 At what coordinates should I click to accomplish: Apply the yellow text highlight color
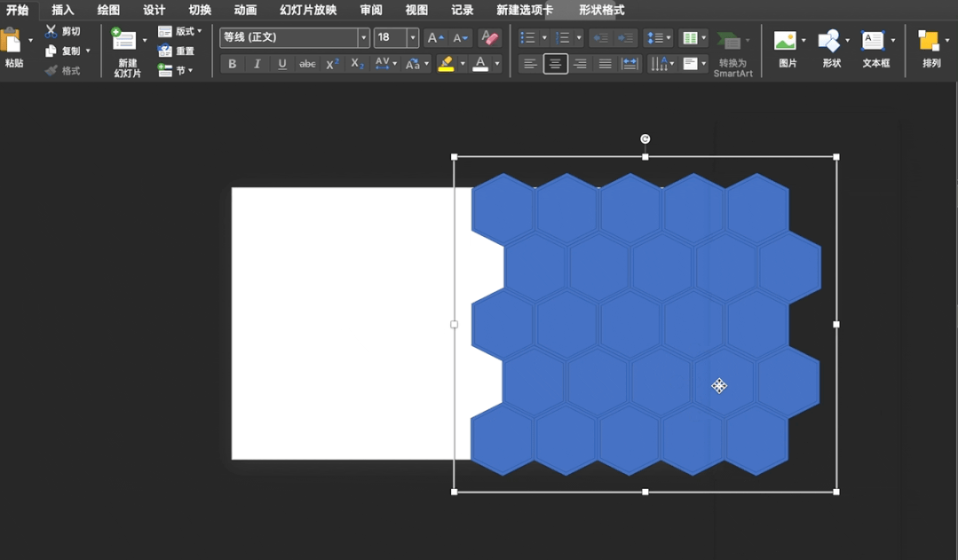pyautogui.click(x=446, y=64)
